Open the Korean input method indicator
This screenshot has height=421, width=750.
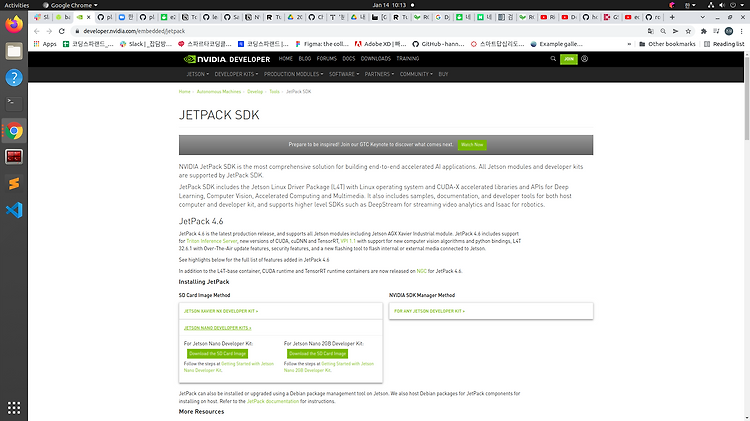690,5
